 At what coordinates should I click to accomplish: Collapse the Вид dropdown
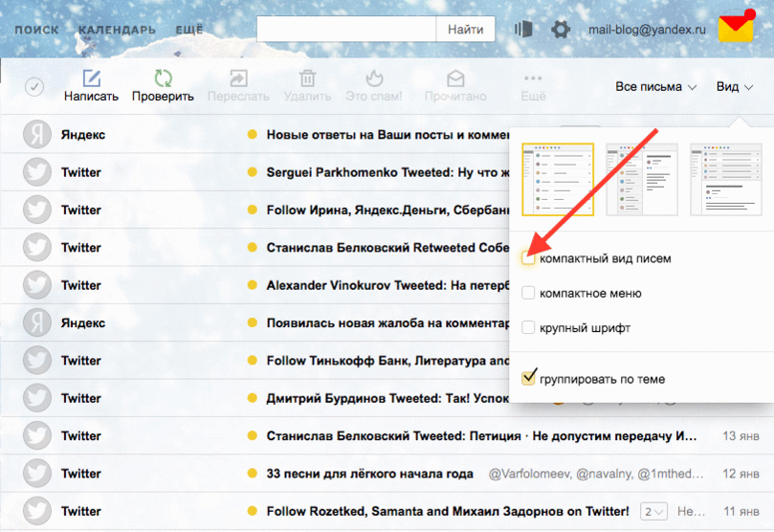(735, 87)
